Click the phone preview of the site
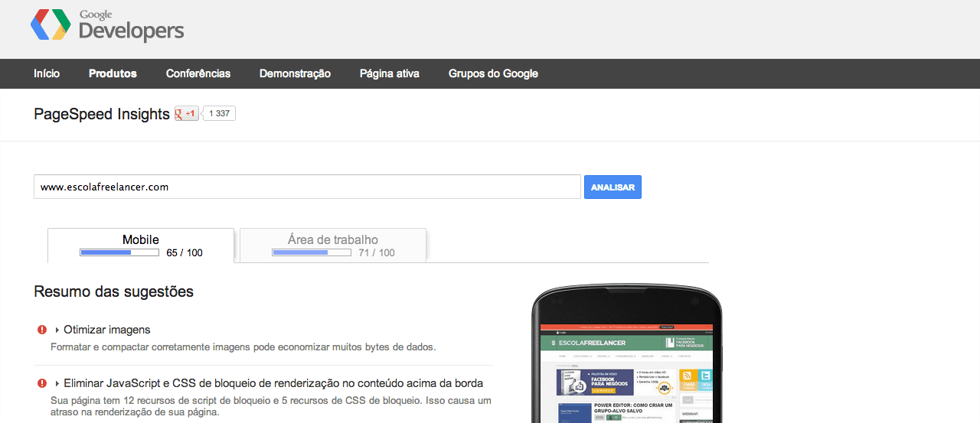 [626, 353]
